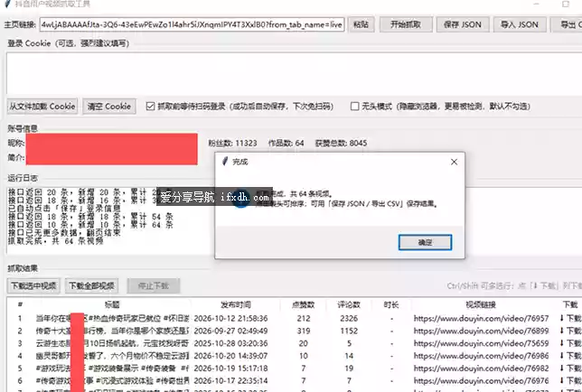Sort by the 视频链接 column header
The width and height of the screenshot is (582, 392).
(x=481, y=305)
